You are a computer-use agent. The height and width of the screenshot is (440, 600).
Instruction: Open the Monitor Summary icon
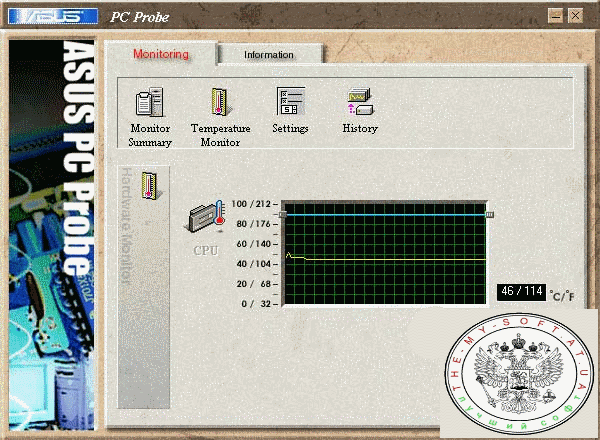(149, 102)
